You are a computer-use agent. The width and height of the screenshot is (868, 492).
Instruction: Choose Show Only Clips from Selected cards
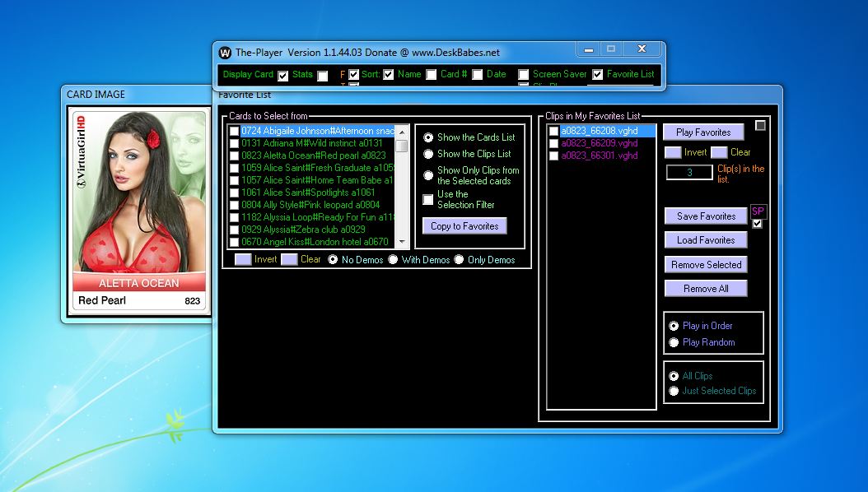[x=428, y=175]
